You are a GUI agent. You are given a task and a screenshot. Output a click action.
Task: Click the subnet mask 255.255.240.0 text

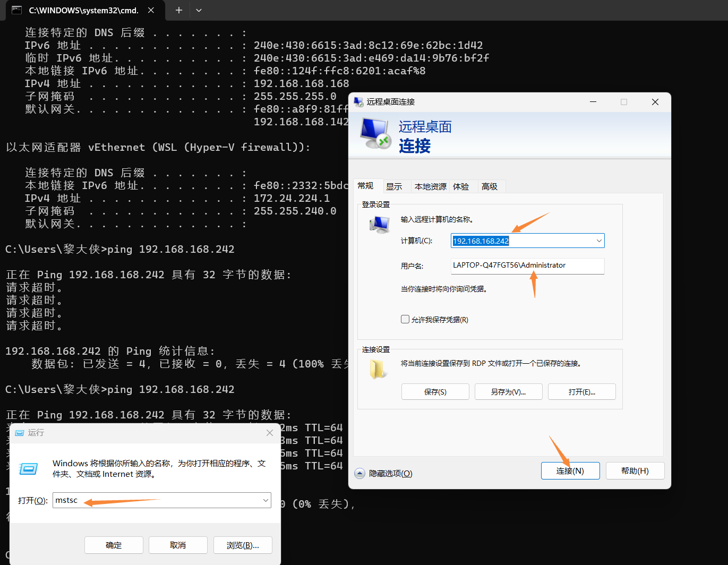pyautogui.click(x=295, y=211)
